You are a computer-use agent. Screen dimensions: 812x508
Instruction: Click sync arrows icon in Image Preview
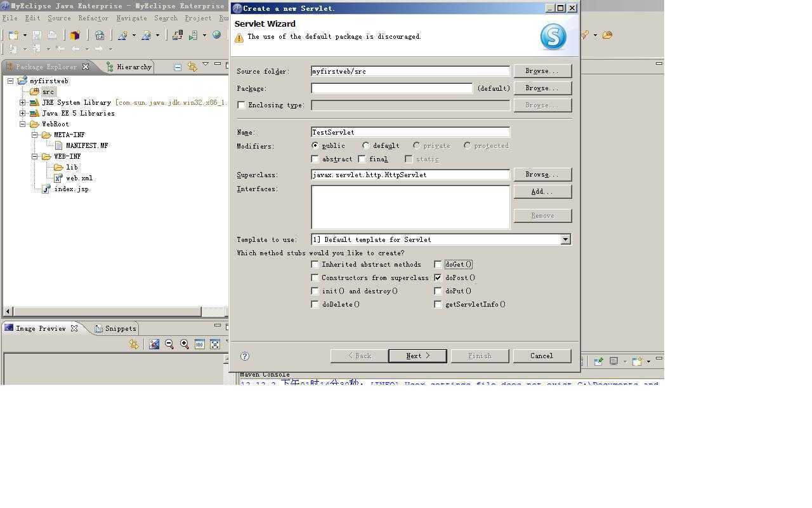point(134,344)
